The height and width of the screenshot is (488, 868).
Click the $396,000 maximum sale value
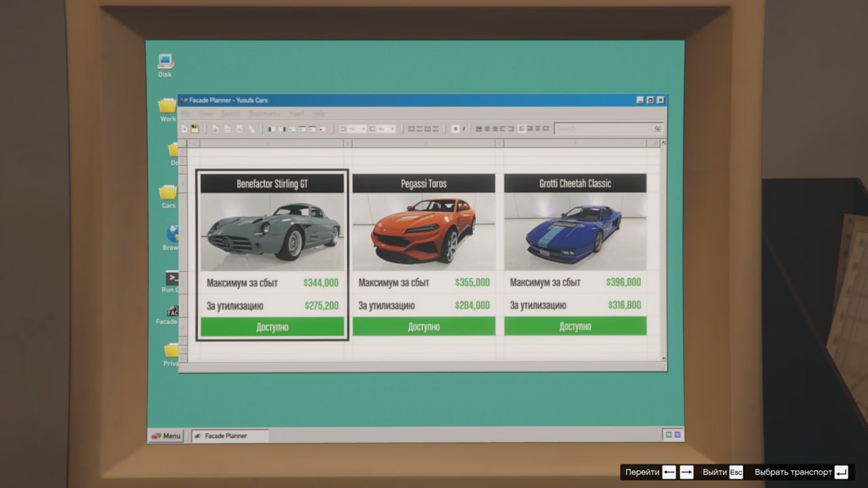(624, 283)
